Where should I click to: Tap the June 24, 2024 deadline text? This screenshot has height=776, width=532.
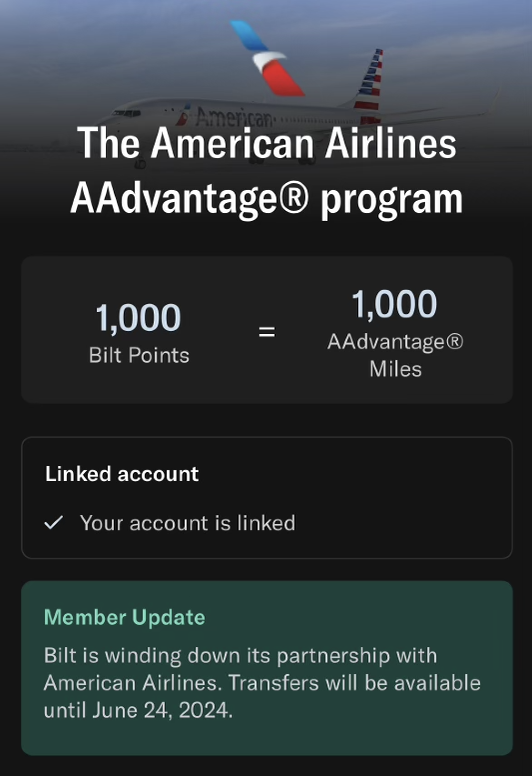pos(161,710)
